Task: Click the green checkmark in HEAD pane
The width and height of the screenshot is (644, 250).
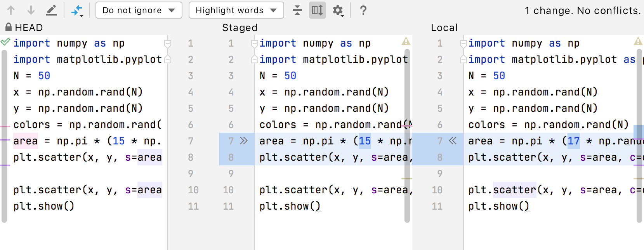Action: click(5, 42)
